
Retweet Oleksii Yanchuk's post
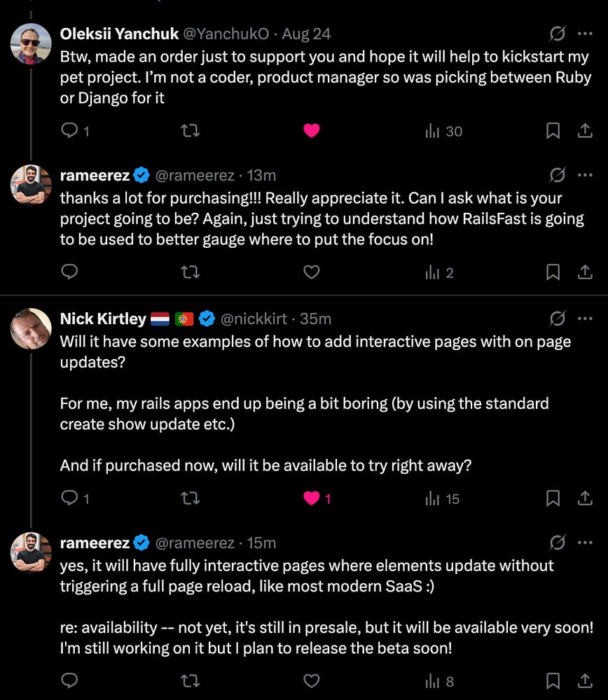(x=190, y=131)
